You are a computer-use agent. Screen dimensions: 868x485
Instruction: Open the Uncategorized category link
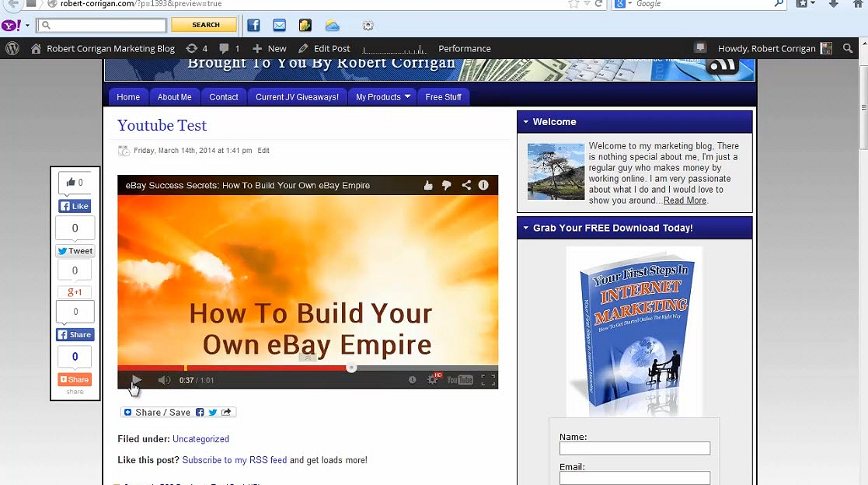point(200,439)
